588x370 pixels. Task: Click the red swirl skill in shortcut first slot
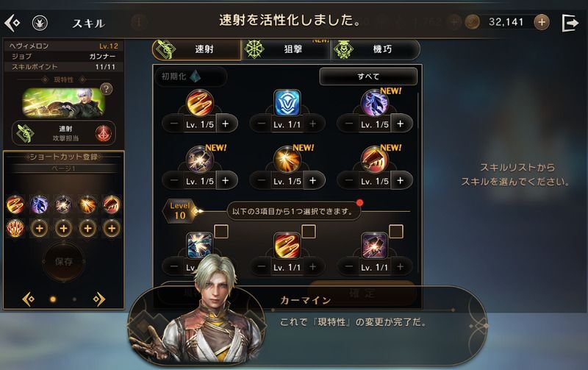tap(15, 205)
